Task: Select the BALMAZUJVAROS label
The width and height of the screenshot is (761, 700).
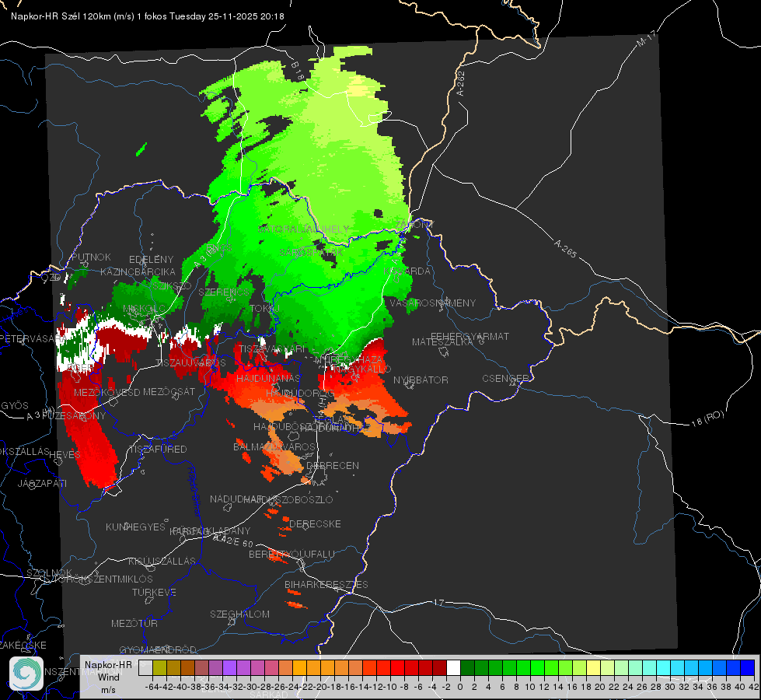Action: [x=274, y=447]
